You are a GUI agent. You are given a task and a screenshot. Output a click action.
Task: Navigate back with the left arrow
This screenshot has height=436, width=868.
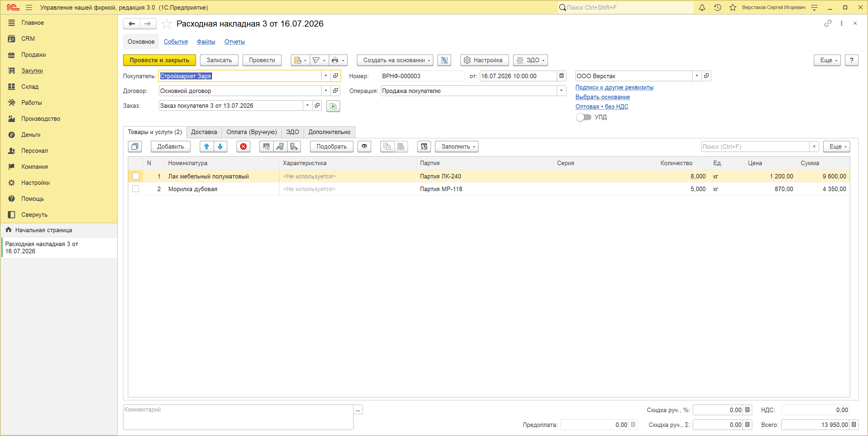tap(132, 24)
